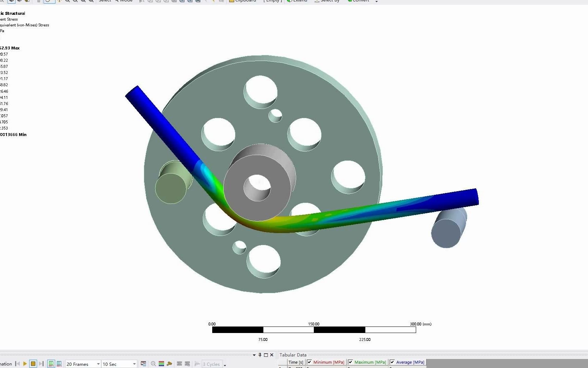Expand the 3 Cycles options arrow
Viewport: 588px width, 368px height.
tap(226, 365)
